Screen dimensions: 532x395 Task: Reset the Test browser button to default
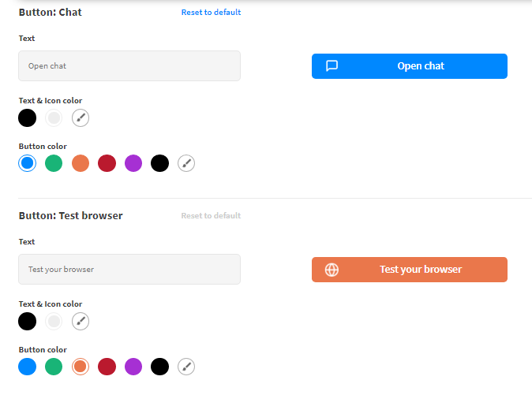click(x=211, y=216)
